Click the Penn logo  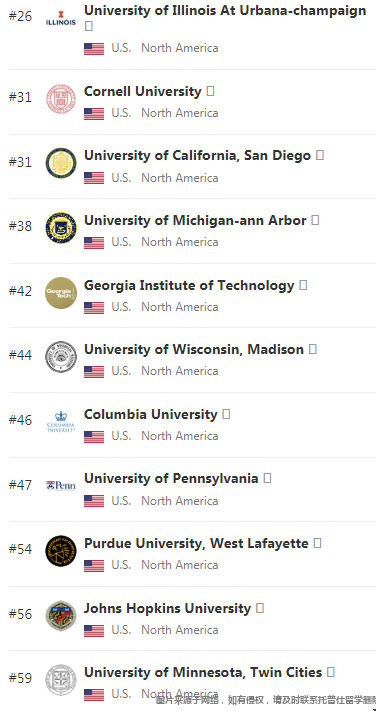61,486
